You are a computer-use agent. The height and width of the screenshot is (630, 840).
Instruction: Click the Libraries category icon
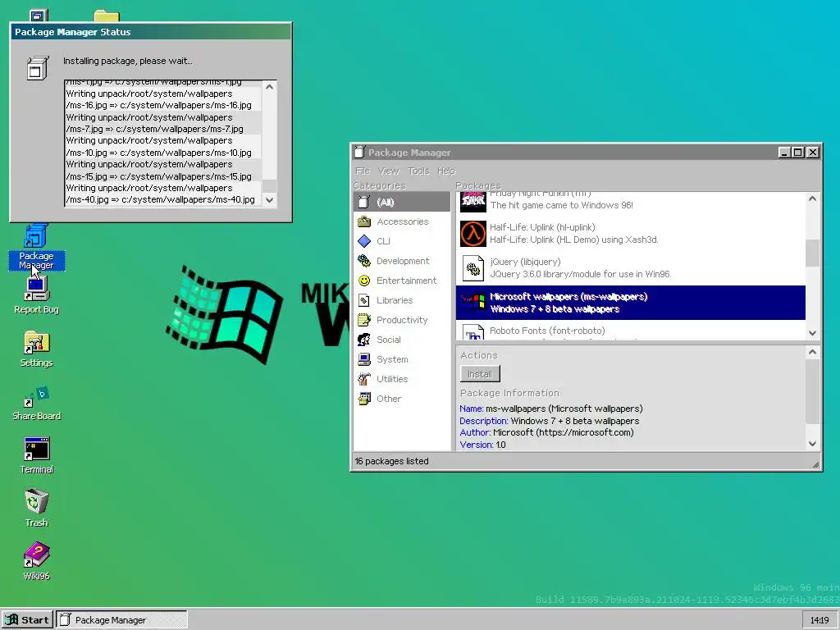364,300
